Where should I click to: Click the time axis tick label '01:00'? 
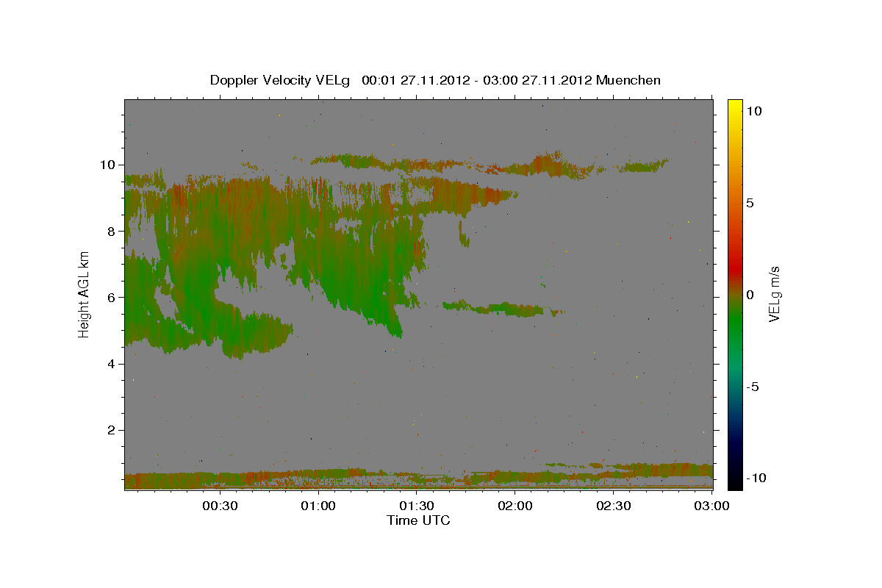point(318,506)
